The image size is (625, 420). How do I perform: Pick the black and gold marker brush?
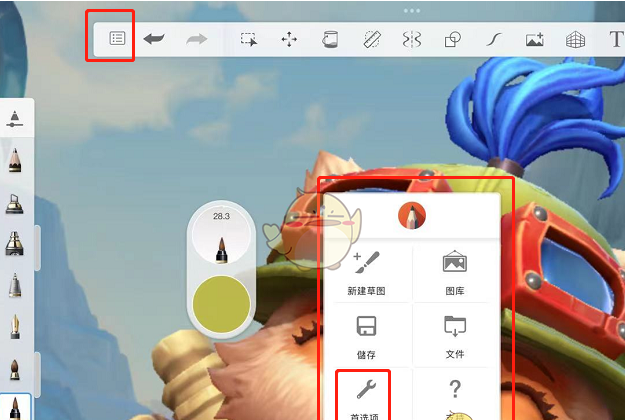click(x=14, y=243)
